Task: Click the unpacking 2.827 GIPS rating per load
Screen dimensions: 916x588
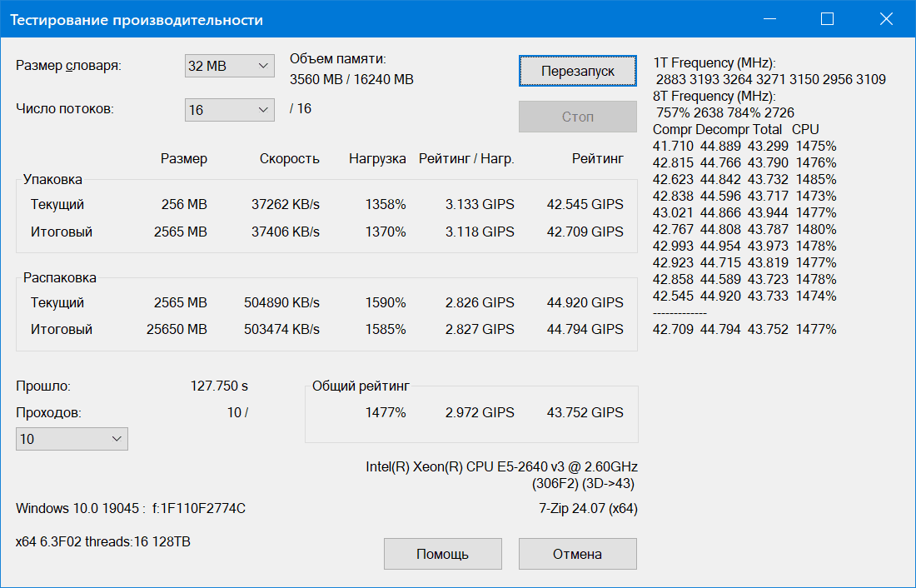Action: [x=480, y=330]
